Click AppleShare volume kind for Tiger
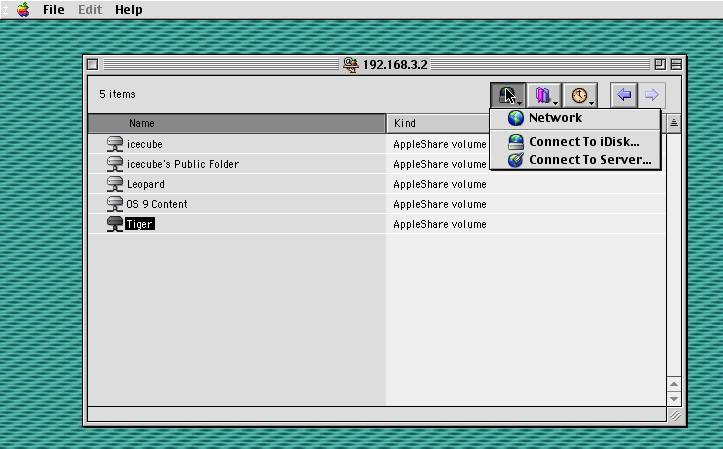Viewport: 723px width, 449px height. point(440,224)
